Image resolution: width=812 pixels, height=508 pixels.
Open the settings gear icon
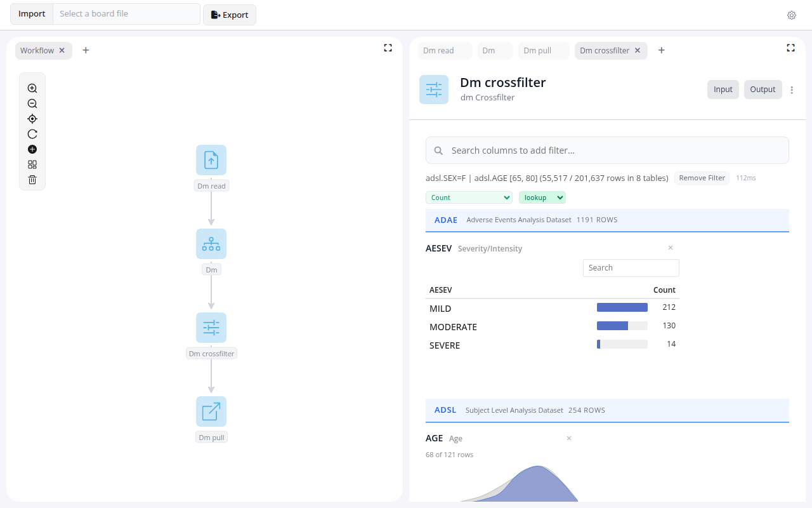coord(792,15)
